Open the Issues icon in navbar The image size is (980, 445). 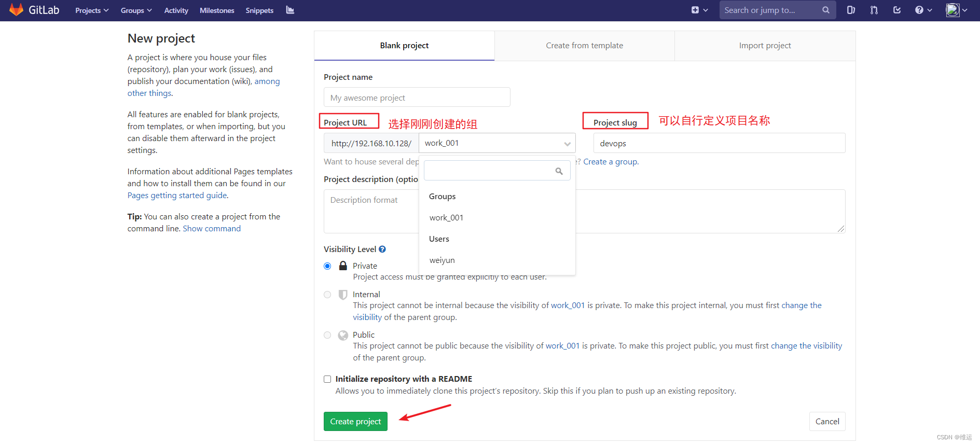coord(851,10)
